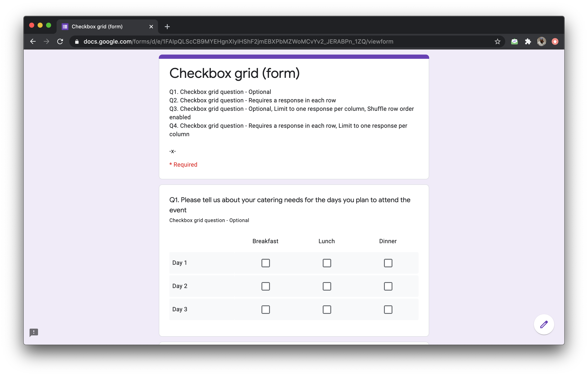
Task: Toggle Day 1 Dinner checkbox
Action: coord(388,262)
